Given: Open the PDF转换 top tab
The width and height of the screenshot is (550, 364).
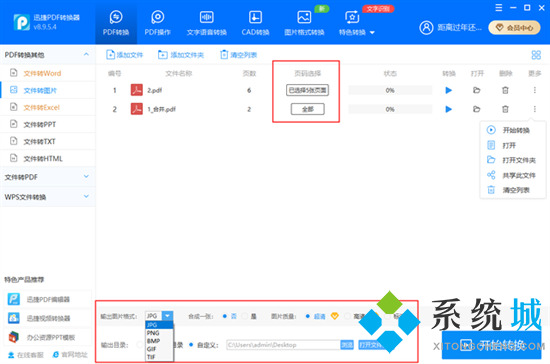Looking at the screenshot, I should [116, 23].
